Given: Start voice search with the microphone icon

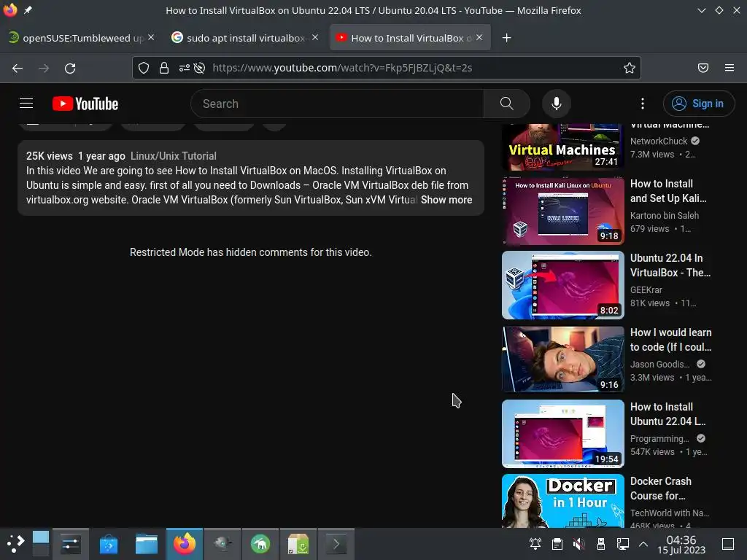Looking at the screenshot, I should [556, 104].
